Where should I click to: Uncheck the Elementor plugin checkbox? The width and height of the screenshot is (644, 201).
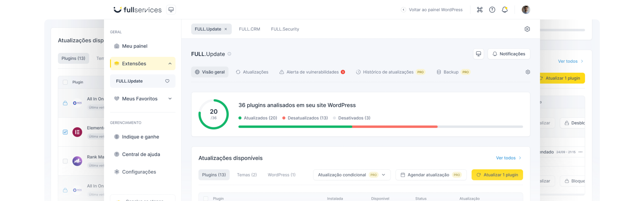coord(65,132)
